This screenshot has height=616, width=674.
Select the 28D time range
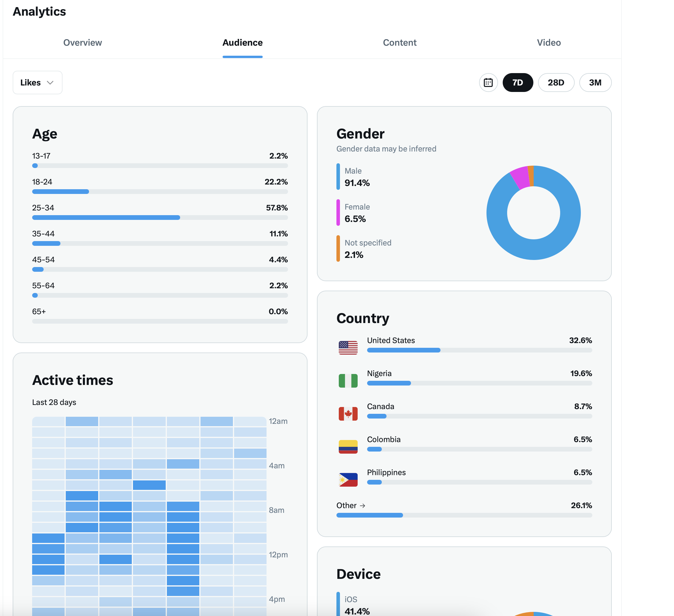pos(556,83)
